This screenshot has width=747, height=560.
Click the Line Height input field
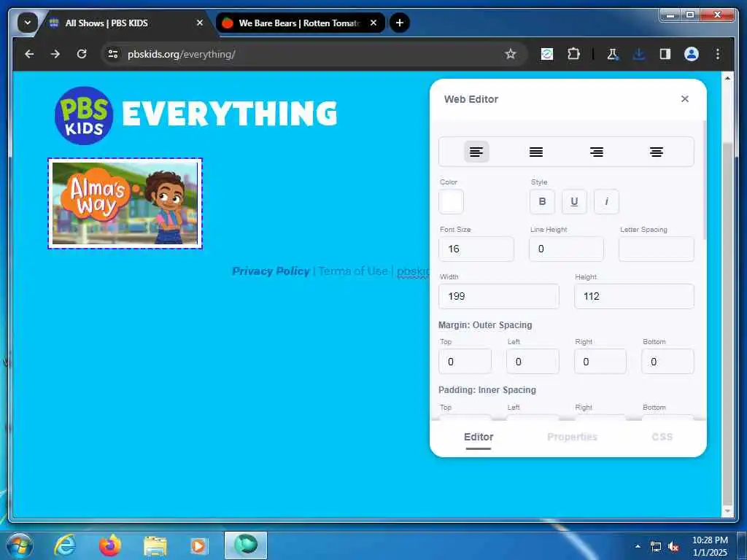tap(566, 249)
